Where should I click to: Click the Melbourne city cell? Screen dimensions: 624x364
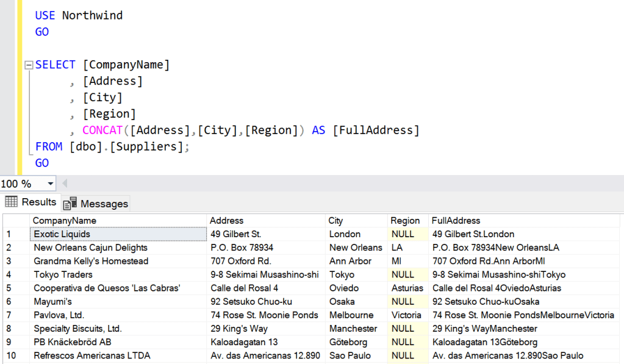[x=351, y=315]
